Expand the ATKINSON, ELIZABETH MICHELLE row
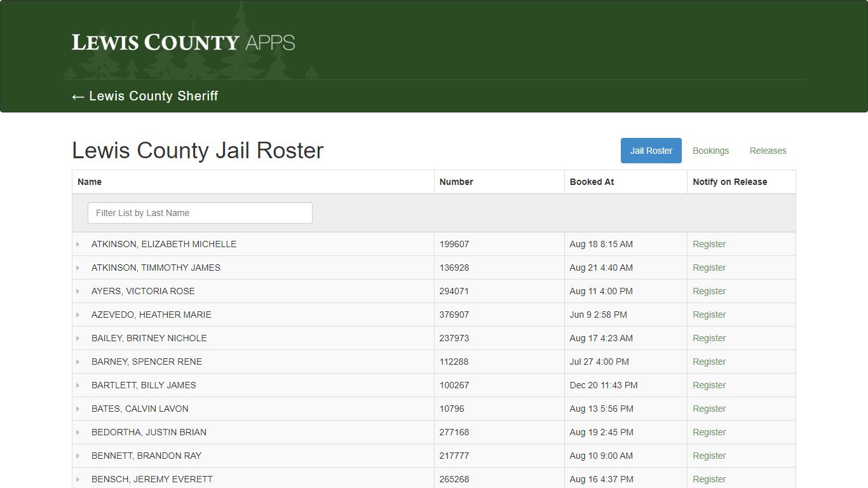Image resolution: width=868 pixels, height=488 pixels. [x=78, y=244]
